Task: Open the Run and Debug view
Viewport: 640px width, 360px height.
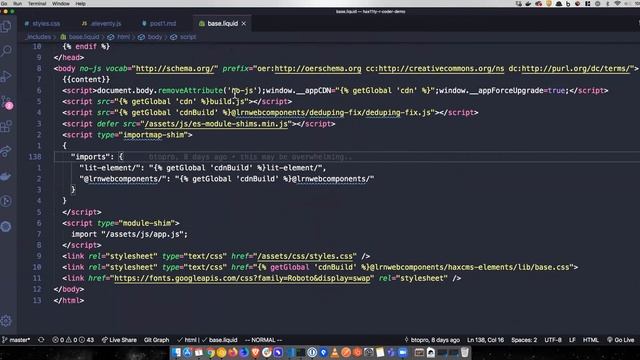Action: [6, 76]
